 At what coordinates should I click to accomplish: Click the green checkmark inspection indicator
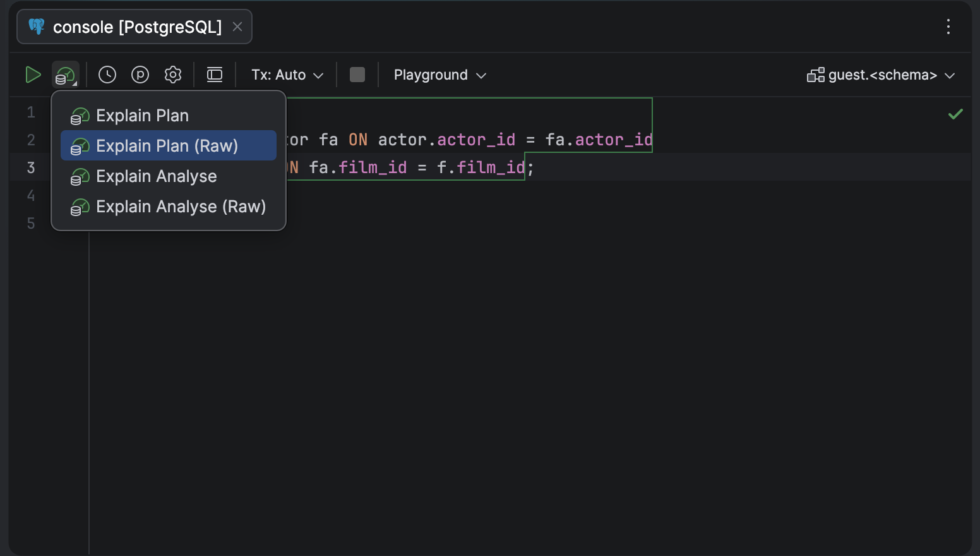pos(955,114)
